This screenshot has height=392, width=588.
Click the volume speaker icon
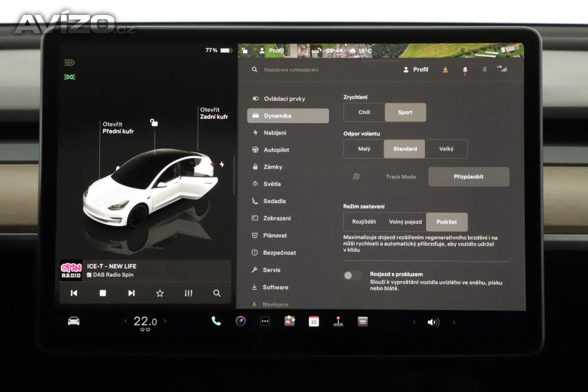point(433,323)
